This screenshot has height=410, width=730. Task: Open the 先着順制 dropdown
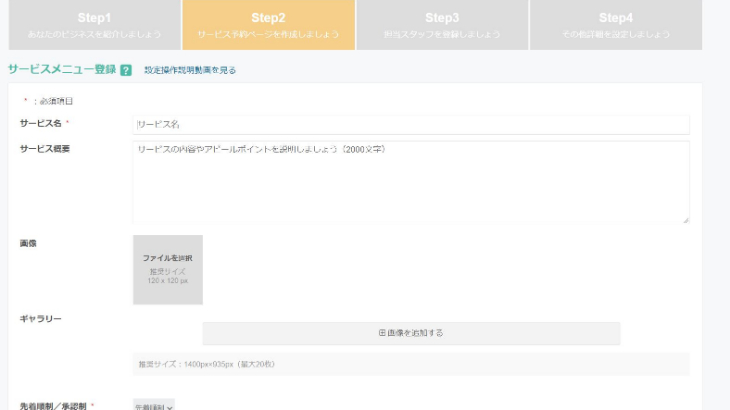[x=154, y=405]
